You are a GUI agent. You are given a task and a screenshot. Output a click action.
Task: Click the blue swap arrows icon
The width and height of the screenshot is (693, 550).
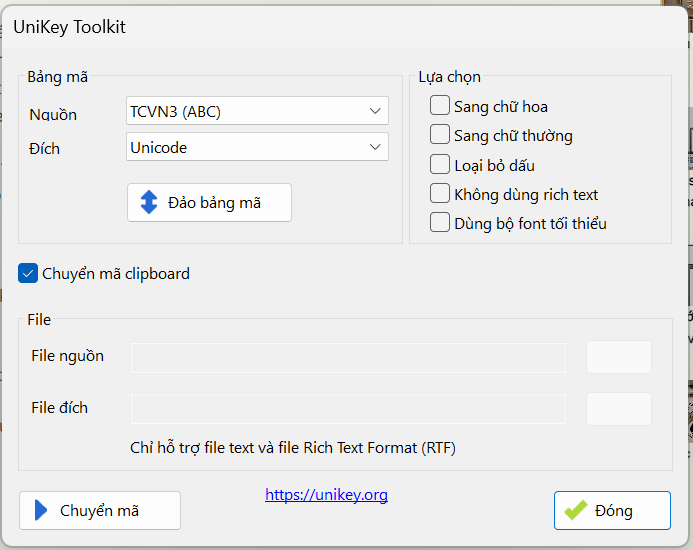tap(149, 202)
